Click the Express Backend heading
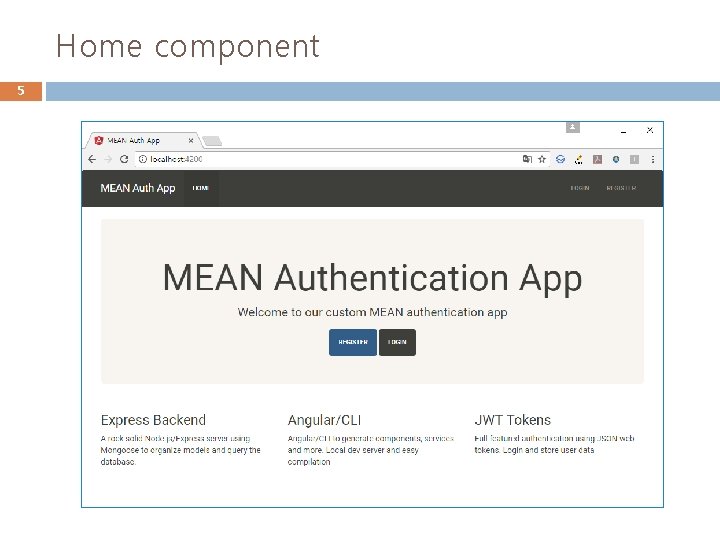 tap(153, 420)
